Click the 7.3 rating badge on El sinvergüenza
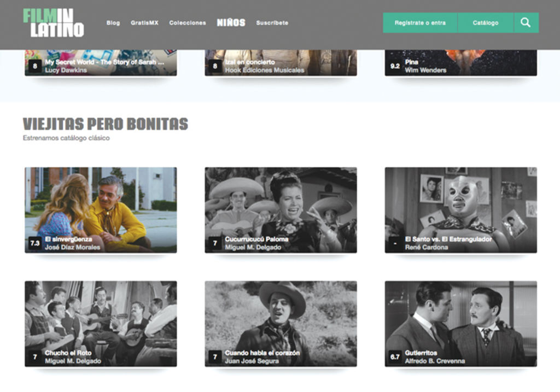560x392 pixels. tap(35, 243)
